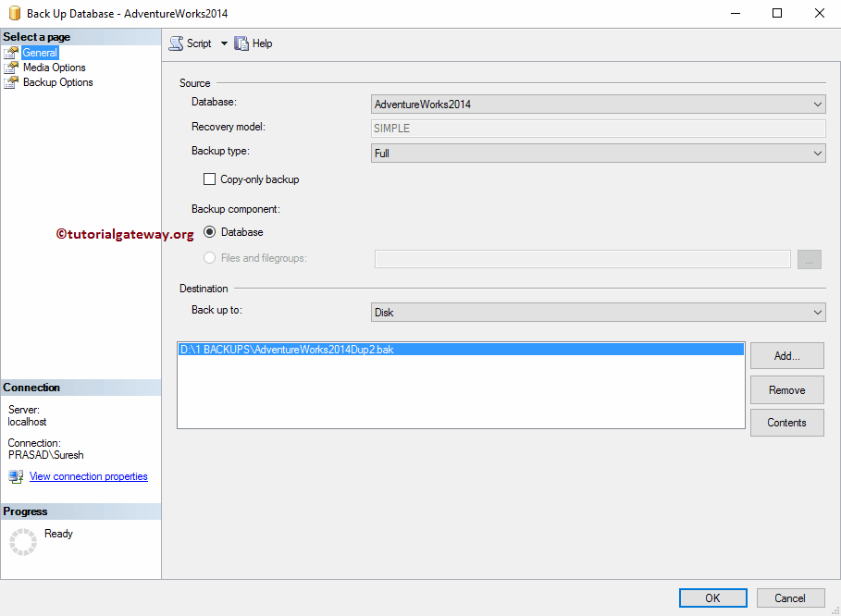Image resolution: width=841 pixels, height=616 pixels.
Task: Click the Files and filegroups text field
Action: click(583, 259)
